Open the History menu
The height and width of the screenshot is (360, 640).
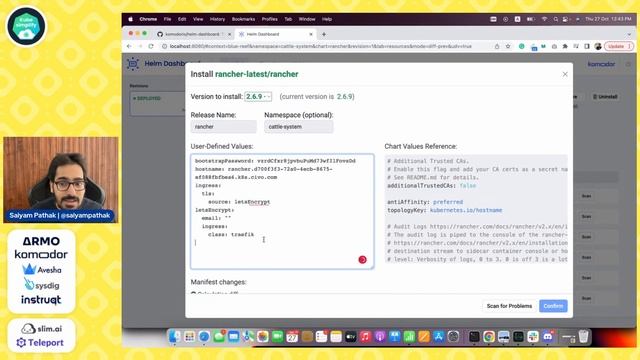click(217, 19)
